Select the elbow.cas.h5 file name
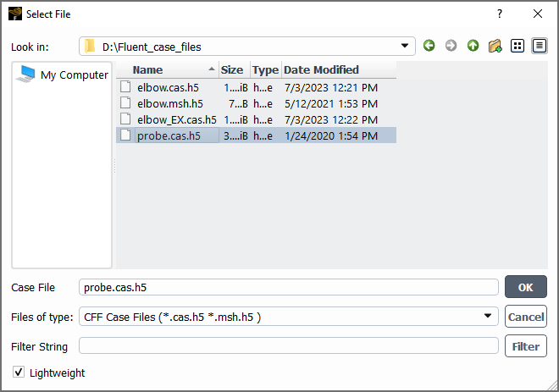The height and width of the screenshot is (392, 559). click(168, 88)
